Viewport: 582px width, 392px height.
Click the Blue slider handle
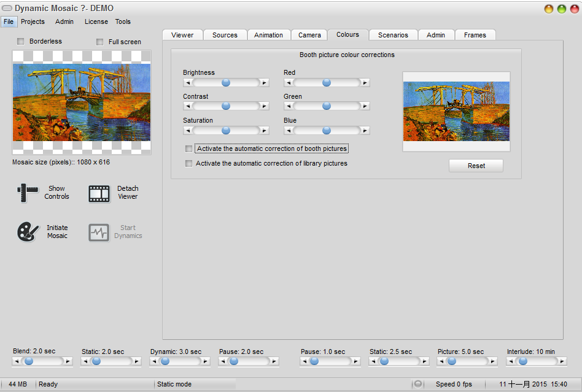(x=327, y=131)
